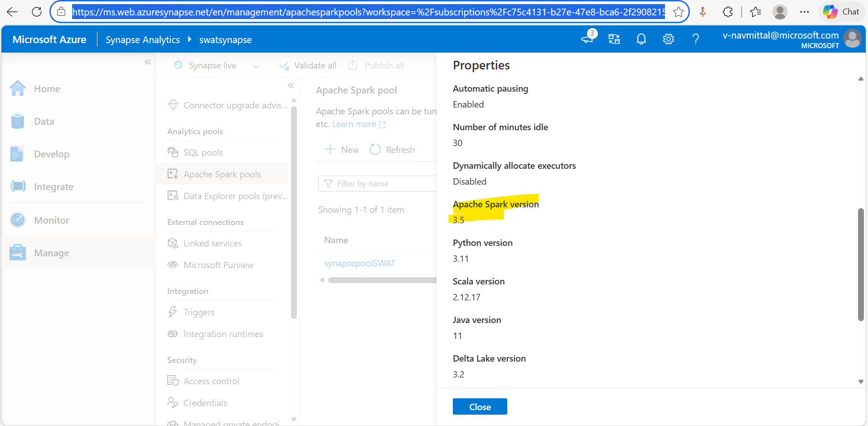This screenshot has width=868, height=426.
Task: Select the Scala version value 2.12.17
Action: pyautogui.click(x=466, y=297)
